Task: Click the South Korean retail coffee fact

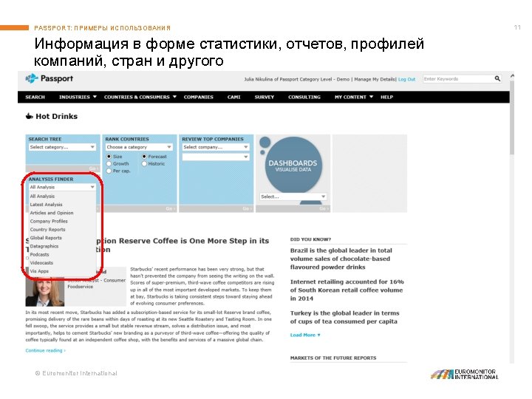Action: (x=347, y=290)
